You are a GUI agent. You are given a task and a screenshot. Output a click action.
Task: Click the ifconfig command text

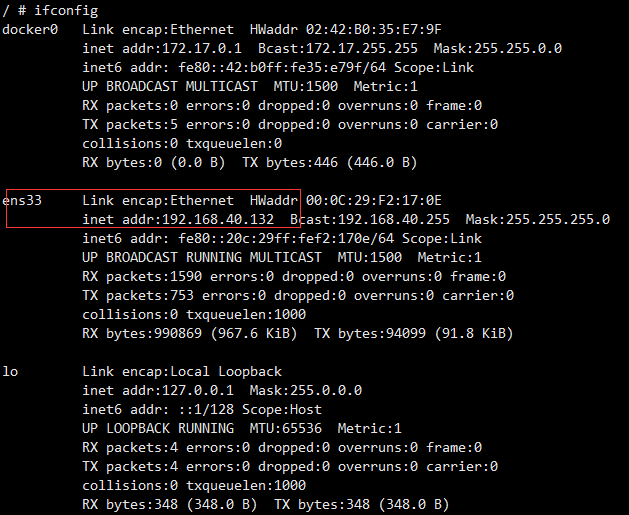(66, 10)
